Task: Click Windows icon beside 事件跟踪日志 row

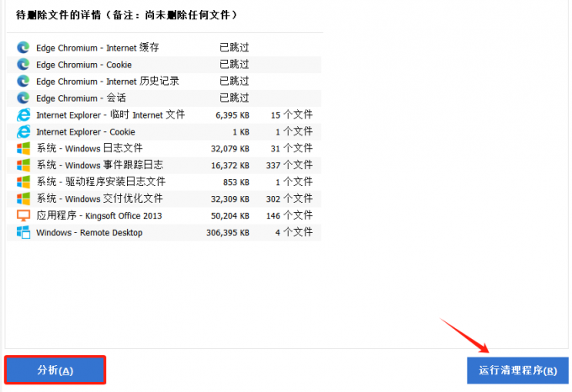Action: coord(24,165)
